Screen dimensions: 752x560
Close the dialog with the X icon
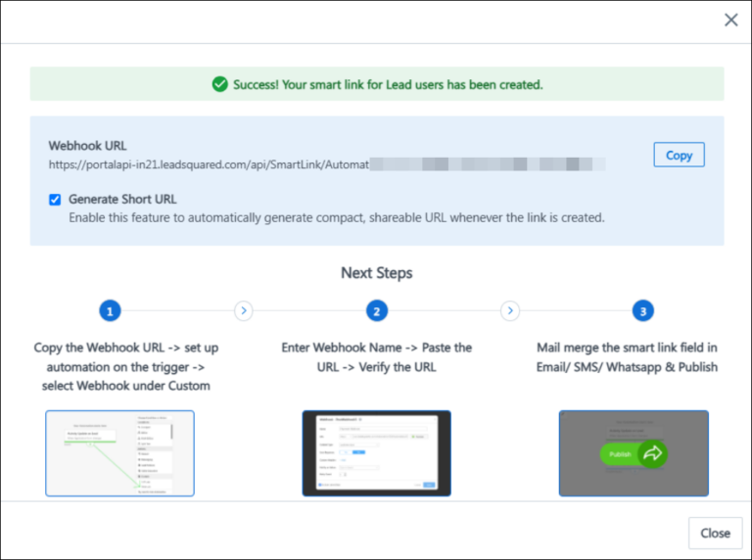click(x=730, y=21)
